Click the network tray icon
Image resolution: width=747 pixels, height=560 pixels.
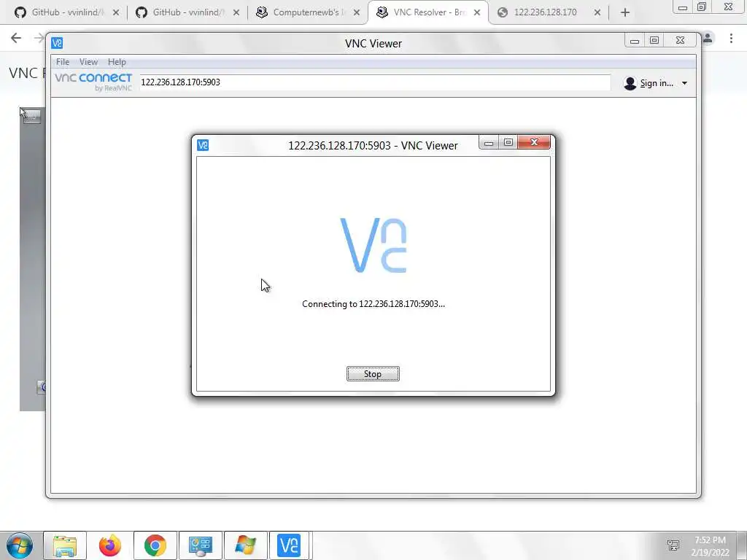[673, 545]
